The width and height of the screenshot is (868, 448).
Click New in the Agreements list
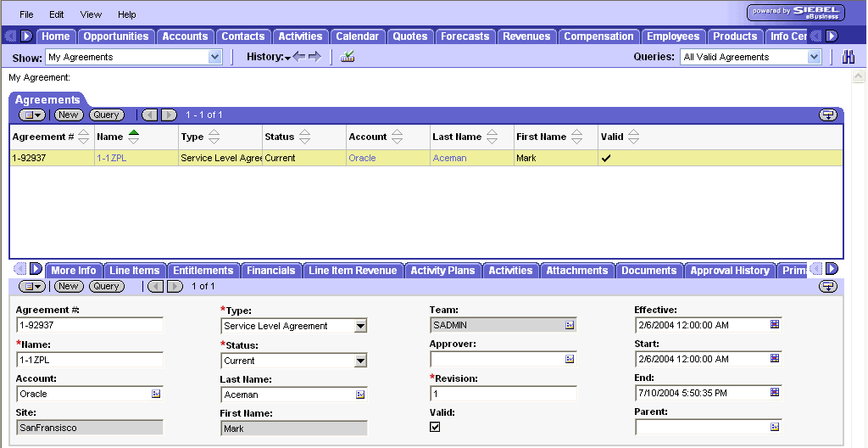point(68,115)
